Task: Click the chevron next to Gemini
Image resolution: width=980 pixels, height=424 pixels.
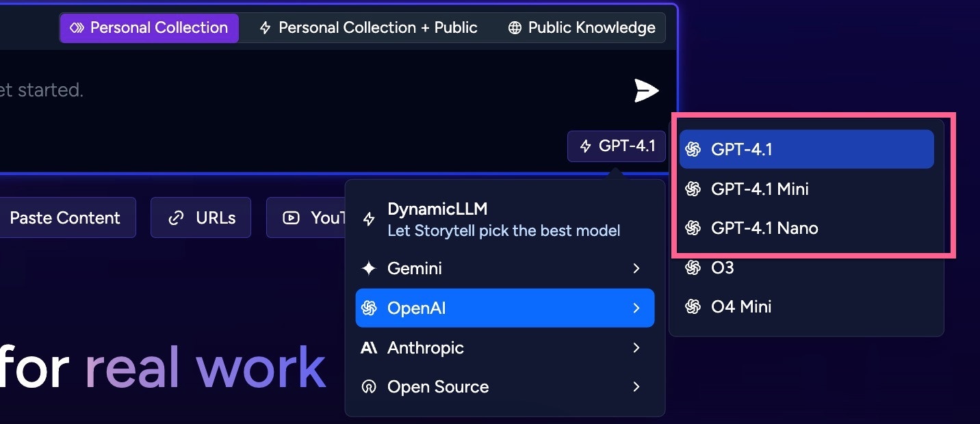Action: (636, 268)
